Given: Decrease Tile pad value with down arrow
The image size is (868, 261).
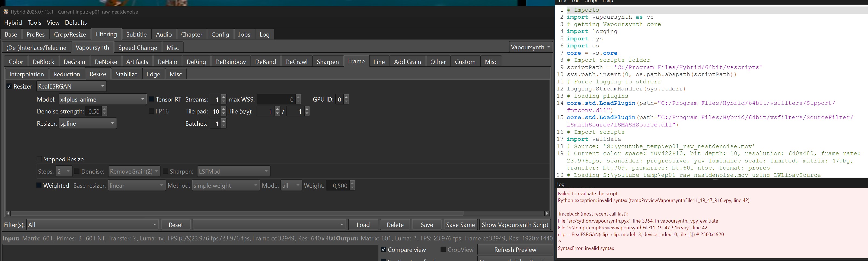Looking at the screenshot, I should click(224, 113).
